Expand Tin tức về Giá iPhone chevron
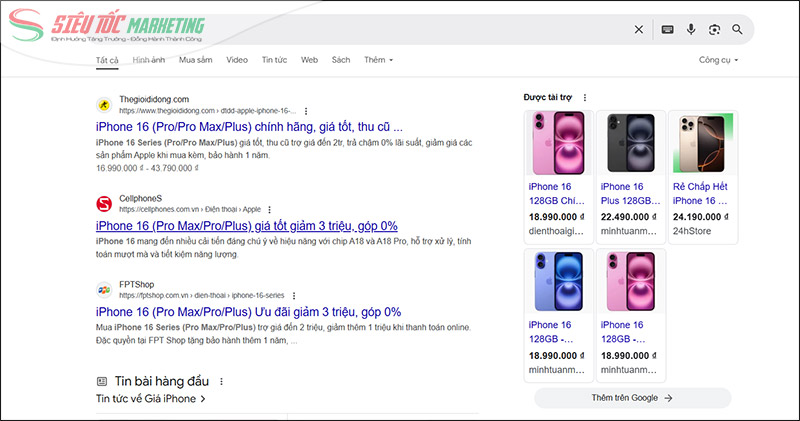The image size is (800, 421). 203,399
